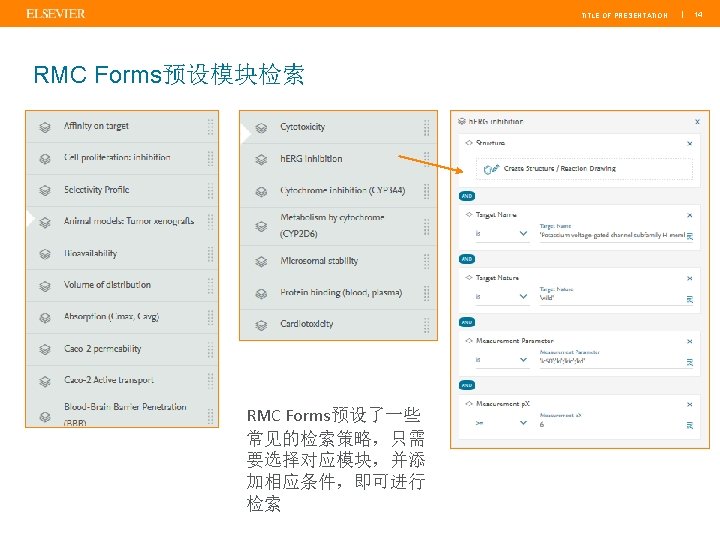720x540 pixels.
Task: Click the layers icon beside Caco-2 Active transport
Action: click(45, 381)
